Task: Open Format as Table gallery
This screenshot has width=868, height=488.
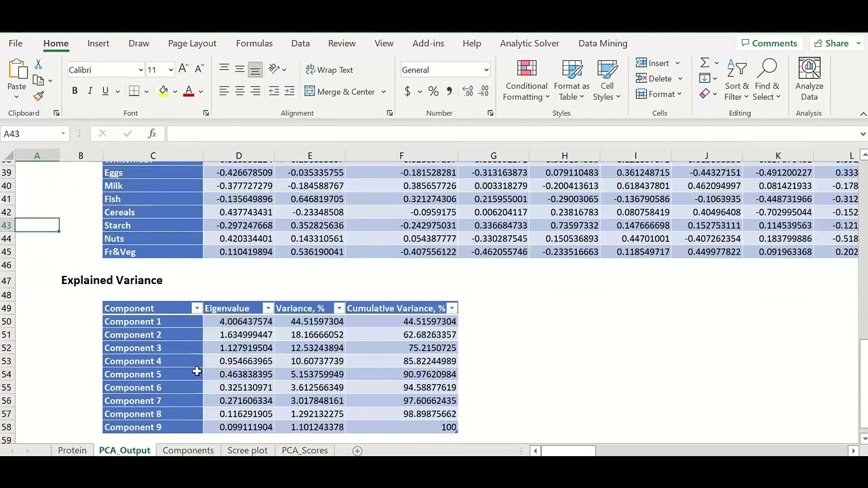Action: tap(572, 81)
